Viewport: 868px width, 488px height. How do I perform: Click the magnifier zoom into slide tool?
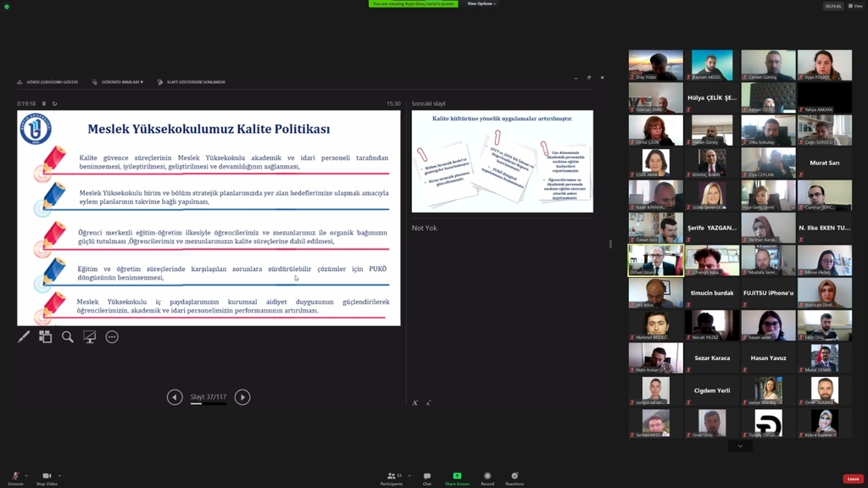[x=68, y=337]
